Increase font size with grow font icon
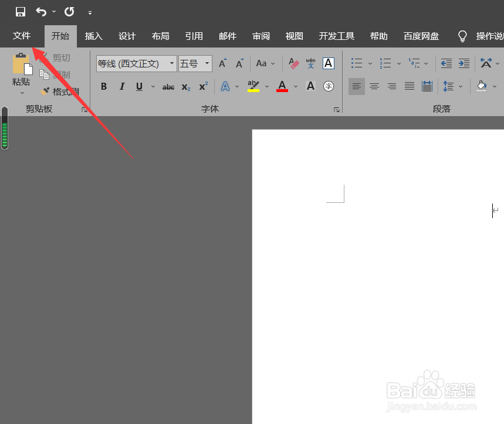The width and height of the screenshot is (504, 424). 223,63
